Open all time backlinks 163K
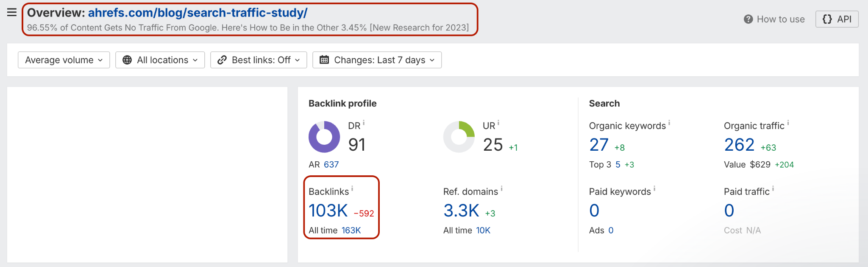The image size is (868, 267). [351, 230]
